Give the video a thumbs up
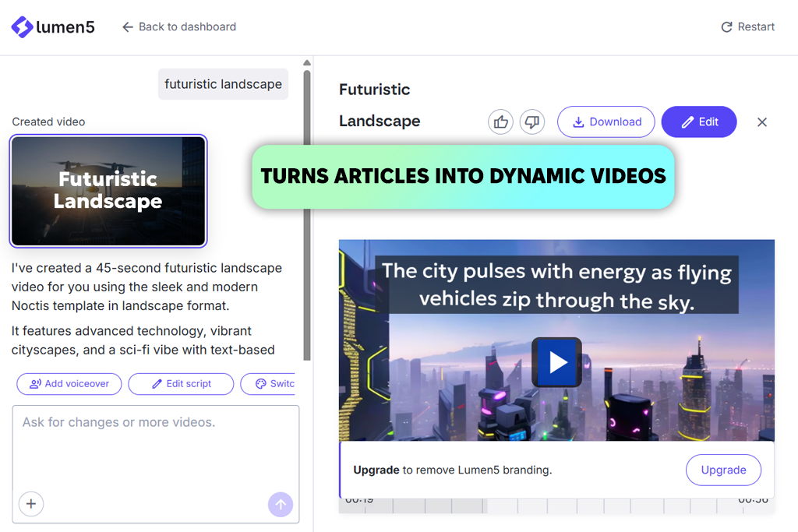The height and width of the screenshot is (532, 798). coord(501,122)
